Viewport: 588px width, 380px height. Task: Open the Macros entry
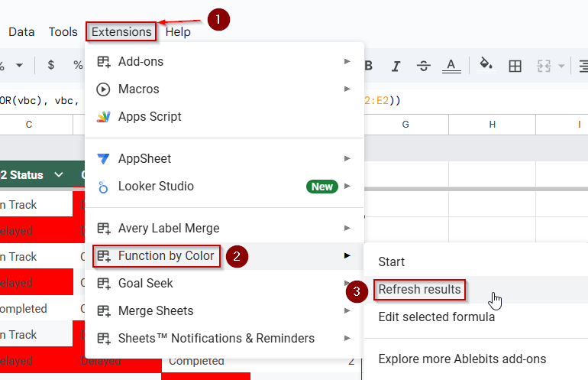pos(225,89)
